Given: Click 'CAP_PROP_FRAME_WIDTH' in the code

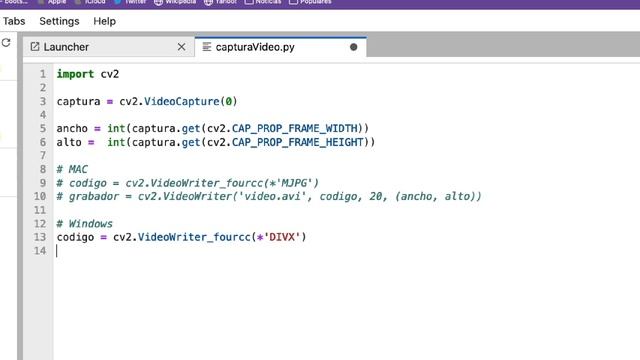Looking at the screenshot, I should [x=295, y=129].
